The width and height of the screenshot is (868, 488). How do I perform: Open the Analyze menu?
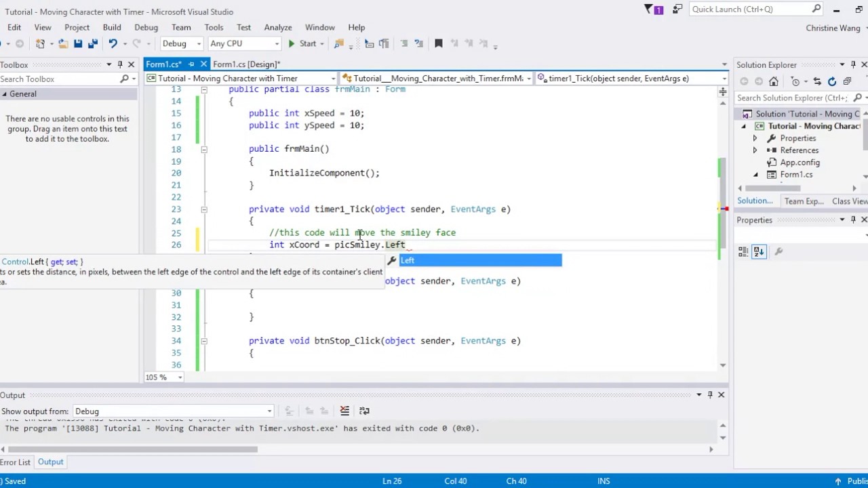[278, 27]
